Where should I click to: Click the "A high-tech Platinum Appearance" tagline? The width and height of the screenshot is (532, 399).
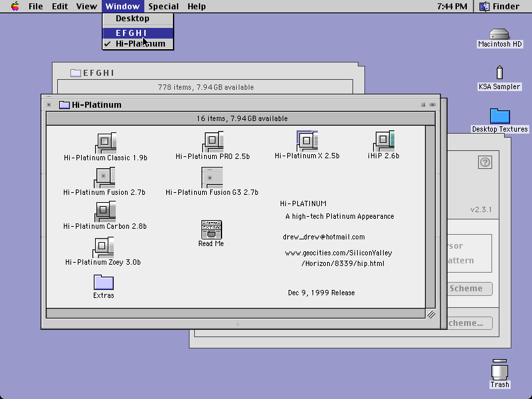pos(340,217)
